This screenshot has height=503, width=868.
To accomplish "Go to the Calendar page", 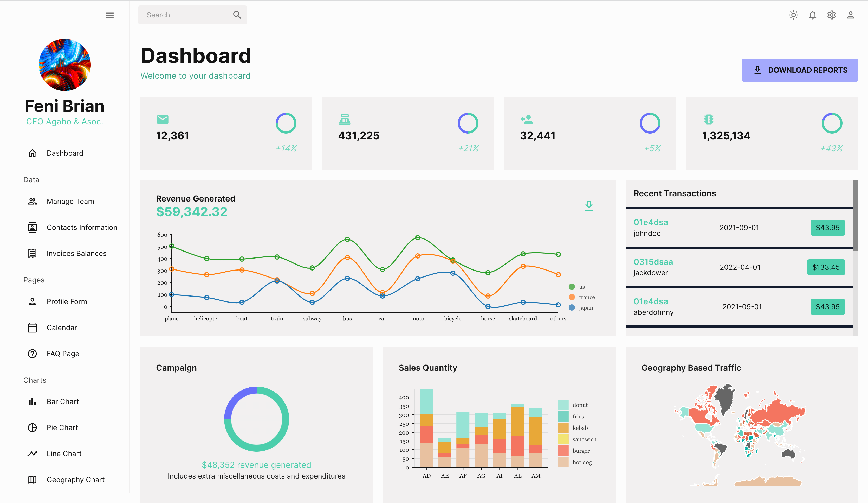I will point(62,328).
